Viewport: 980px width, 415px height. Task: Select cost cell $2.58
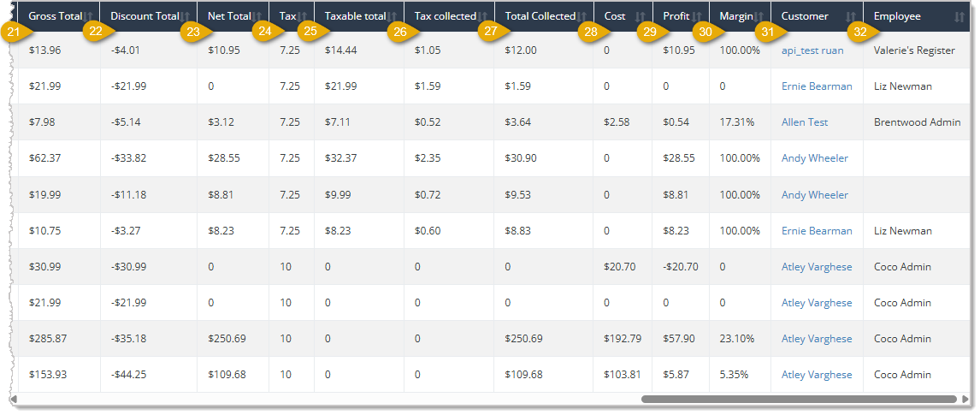617,122
